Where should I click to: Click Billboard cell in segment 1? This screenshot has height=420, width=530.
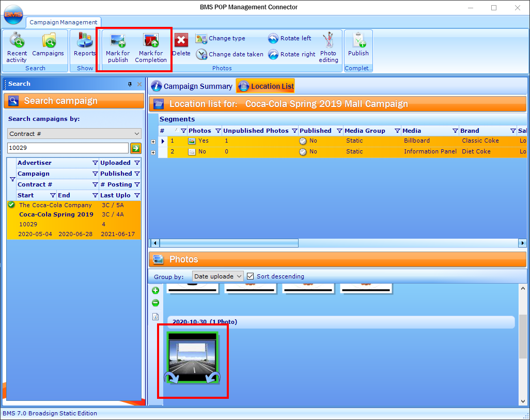point(417,141)
